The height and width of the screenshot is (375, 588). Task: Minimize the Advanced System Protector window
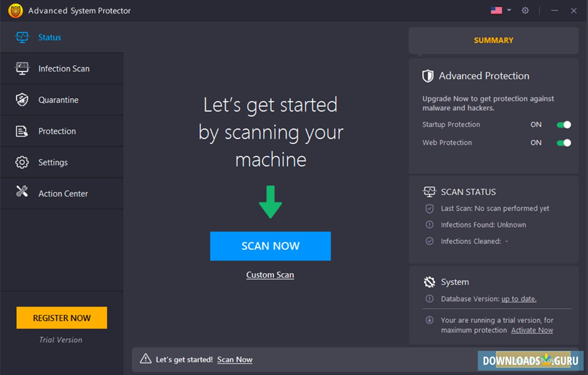(x=555, y=11)
